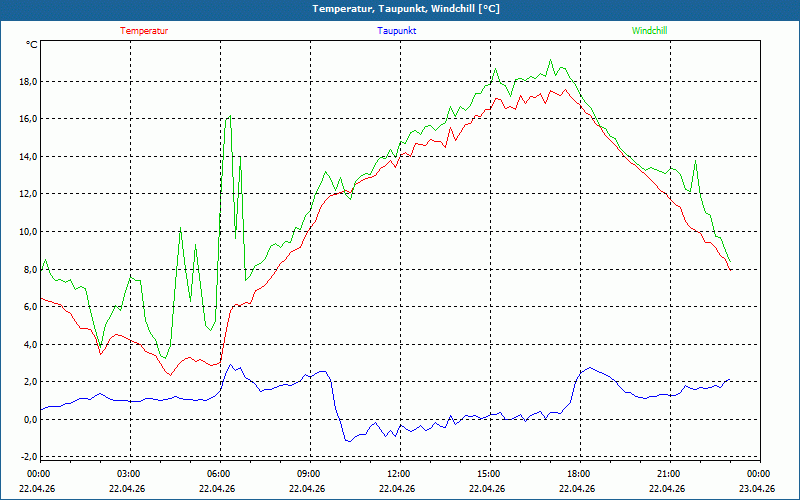Click the 06:00 time axis label
The height and width of the screenshot is (500, 800).
pos(218,474)
